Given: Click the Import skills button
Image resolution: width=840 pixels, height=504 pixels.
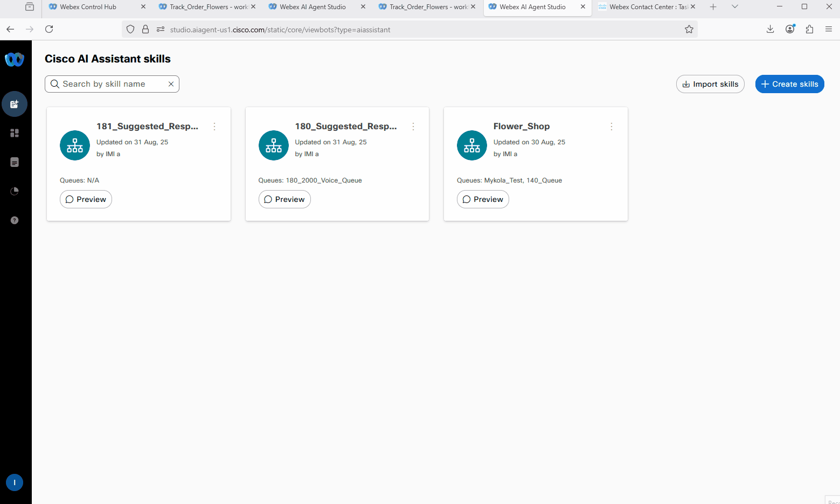Looking at the screenshot, I should tap(710, 84).
